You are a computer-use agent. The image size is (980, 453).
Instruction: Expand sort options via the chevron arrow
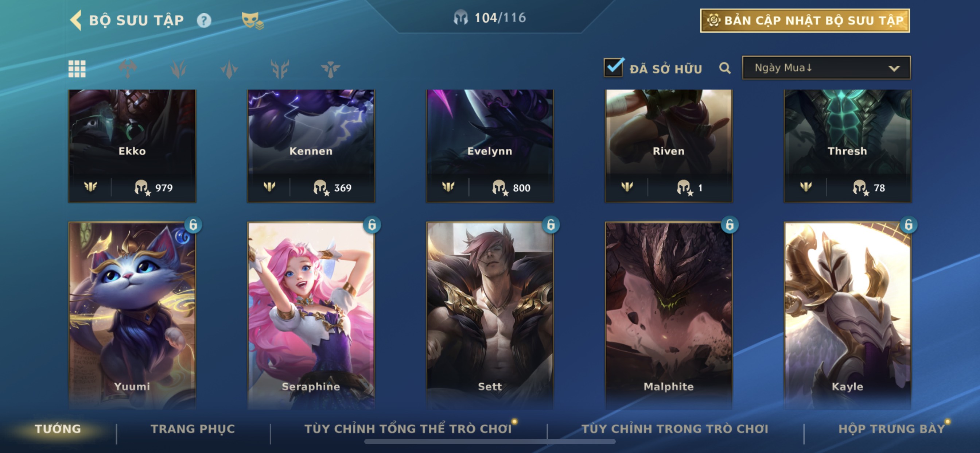(x=894, y=69)
